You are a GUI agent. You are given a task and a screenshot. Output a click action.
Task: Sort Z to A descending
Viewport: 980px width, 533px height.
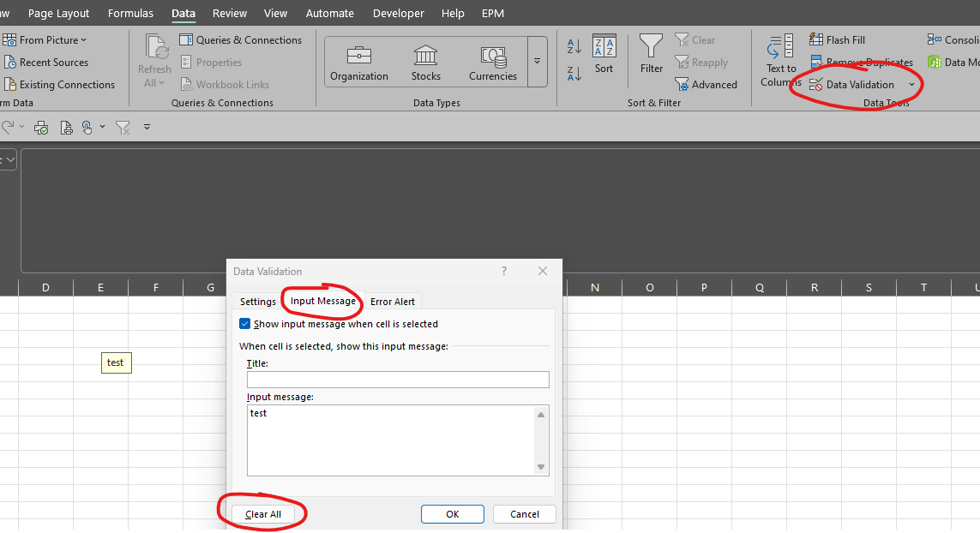574,73
